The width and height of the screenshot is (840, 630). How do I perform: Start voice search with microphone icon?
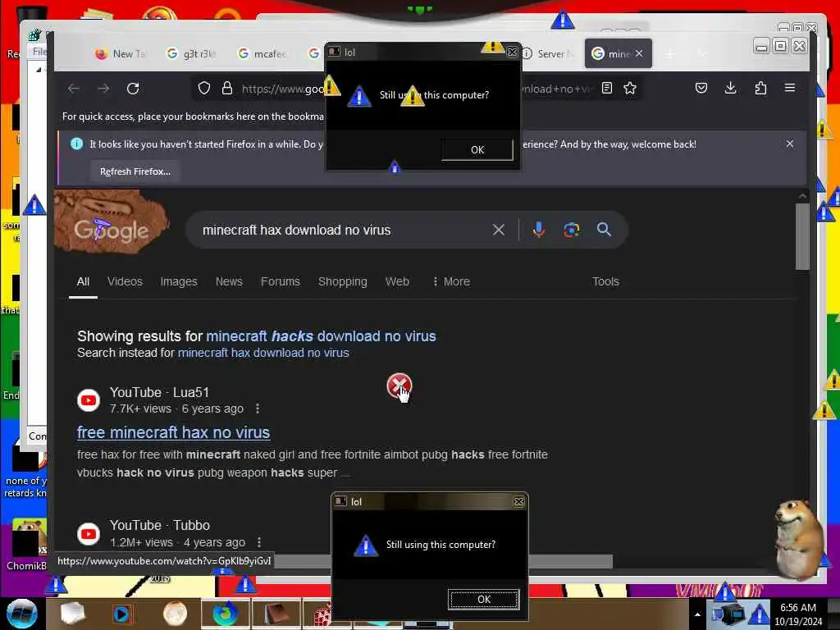pyautogui.click(x=538, y=230)
